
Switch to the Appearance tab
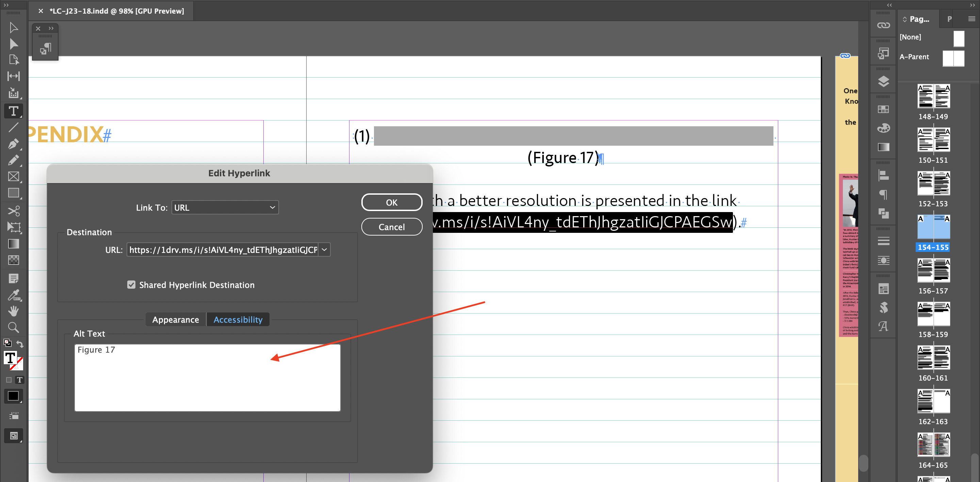pyautogui.click(x=175, y=320)
